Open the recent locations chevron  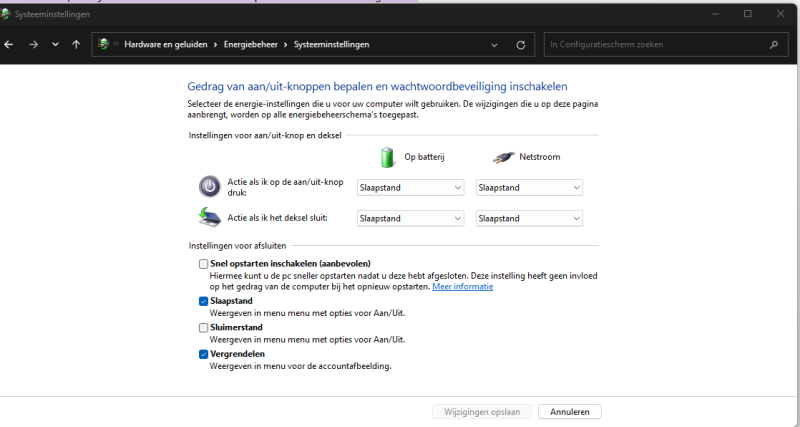pyautogui.click(x=55, y=45)
